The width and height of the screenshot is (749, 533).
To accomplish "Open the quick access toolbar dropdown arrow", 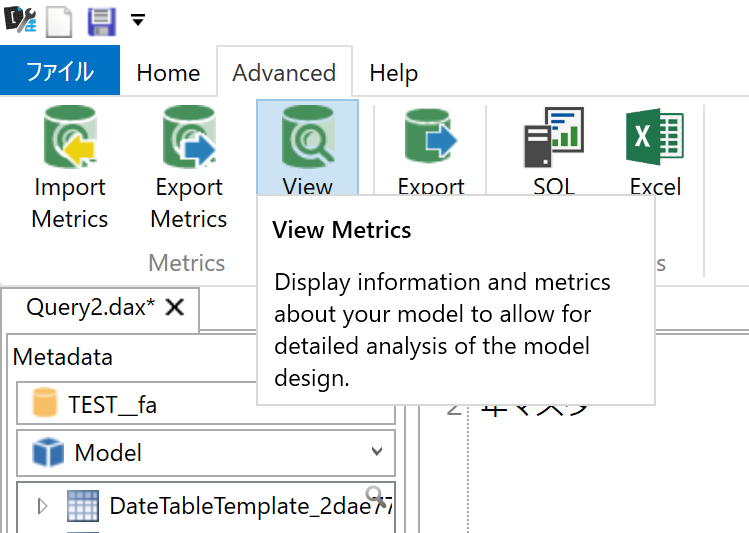I will click(x=138, y=20).
